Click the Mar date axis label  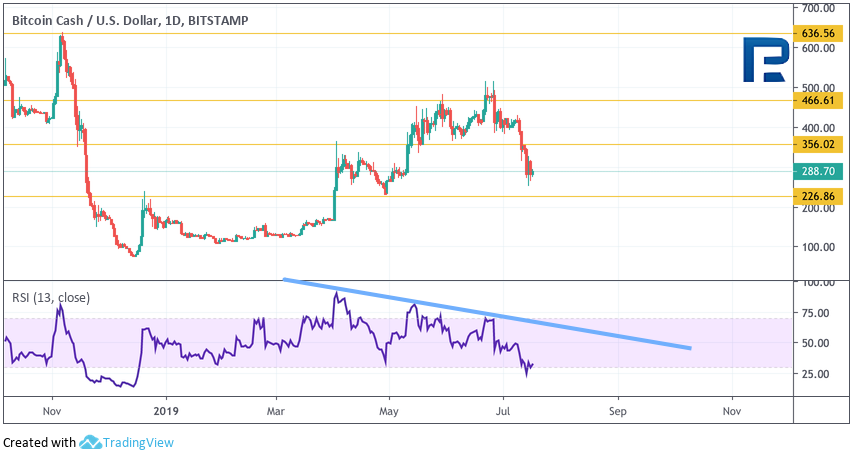click(277, 410)
